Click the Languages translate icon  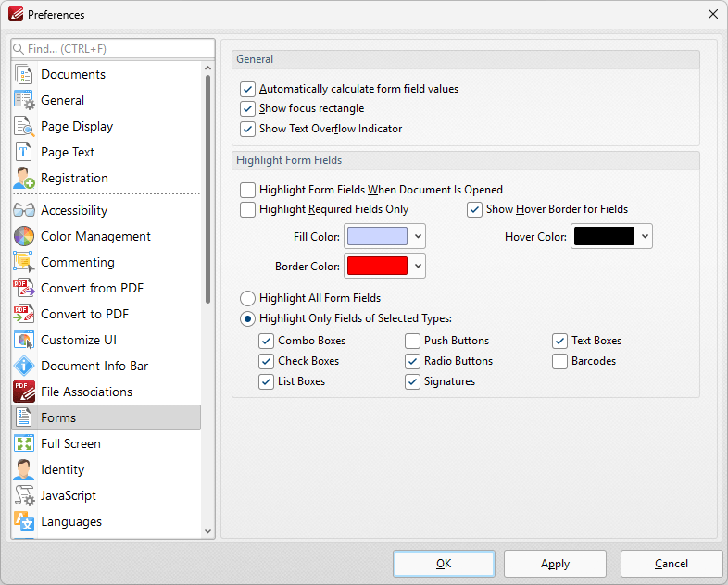coord(24,521)
